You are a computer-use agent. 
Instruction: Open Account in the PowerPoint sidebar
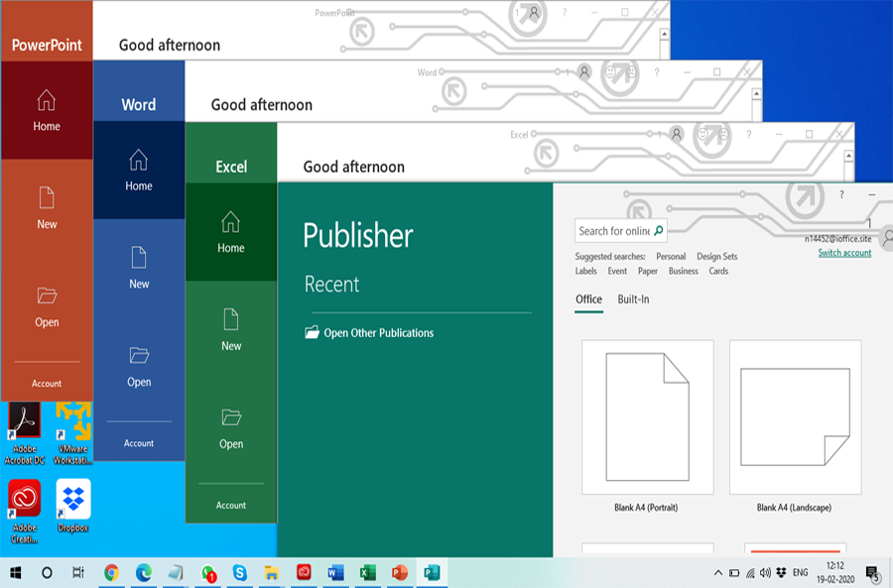coord(47,384)
